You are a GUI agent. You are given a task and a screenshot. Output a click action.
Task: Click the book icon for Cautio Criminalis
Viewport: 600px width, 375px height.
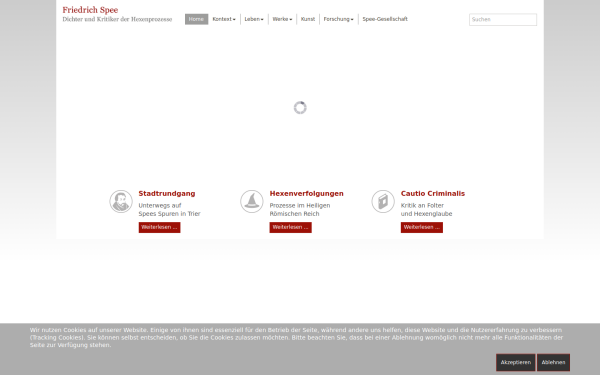click(383, 201)
